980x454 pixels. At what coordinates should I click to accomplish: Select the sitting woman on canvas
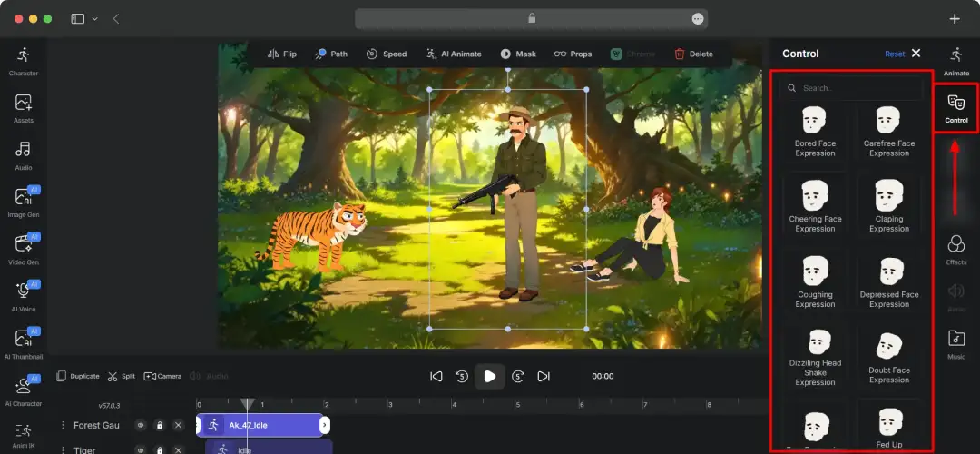coord(632,236)
